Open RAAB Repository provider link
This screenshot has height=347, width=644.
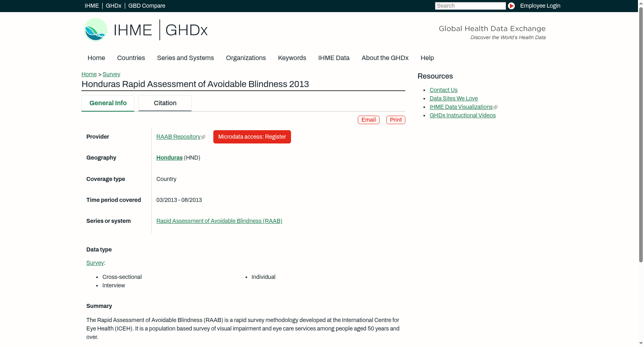coord(178,137)
